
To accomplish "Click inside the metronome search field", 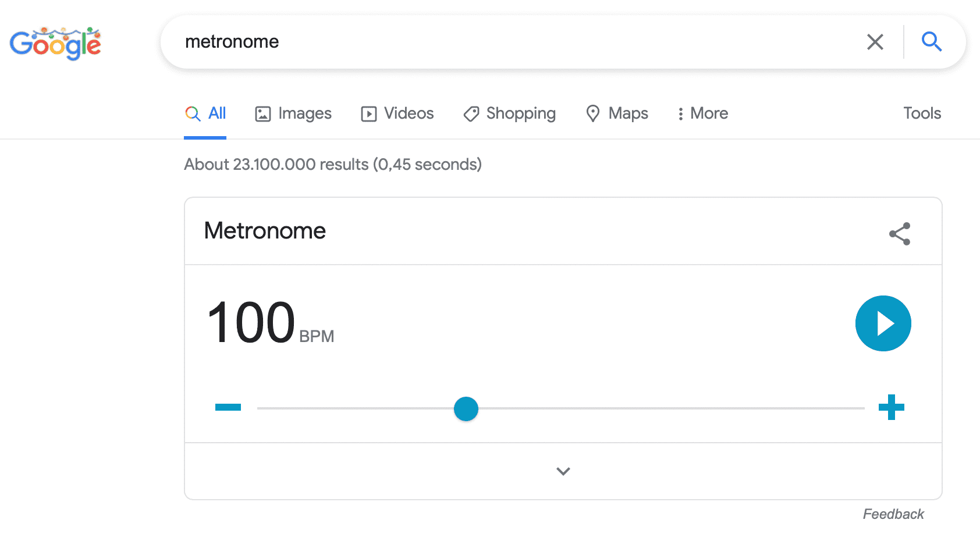I will coord(512,42).
